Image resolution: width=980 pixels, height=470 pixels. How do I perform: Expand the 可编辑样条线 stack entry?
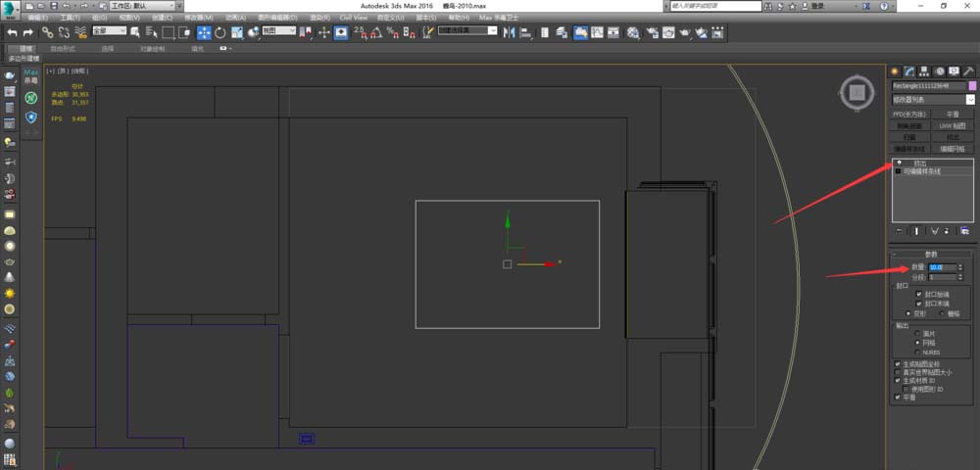[898, 170]
